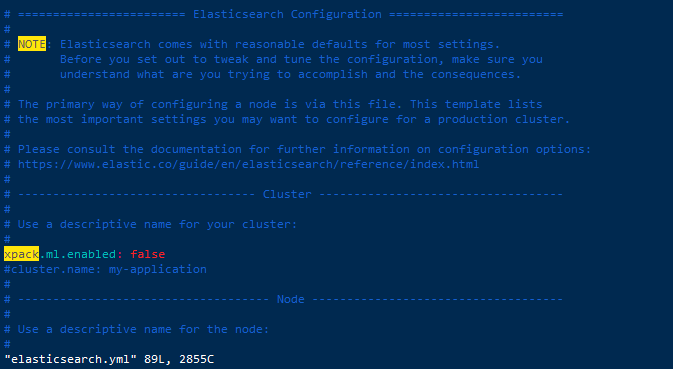
Task: Click the 'Before you set out to tweak' line
Action: [x=301, y=59]
